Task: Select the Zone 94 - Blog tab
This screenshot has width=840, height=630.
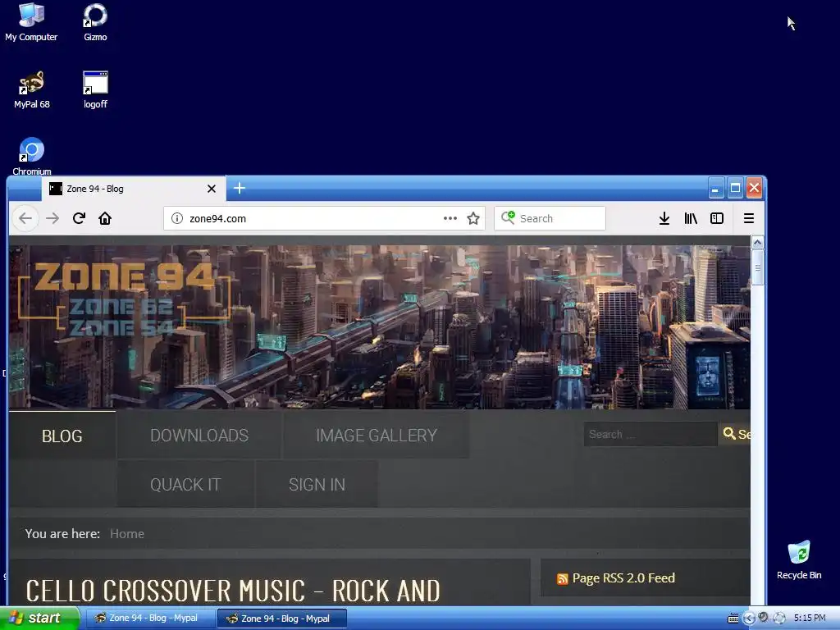Action: pos(134,189)
